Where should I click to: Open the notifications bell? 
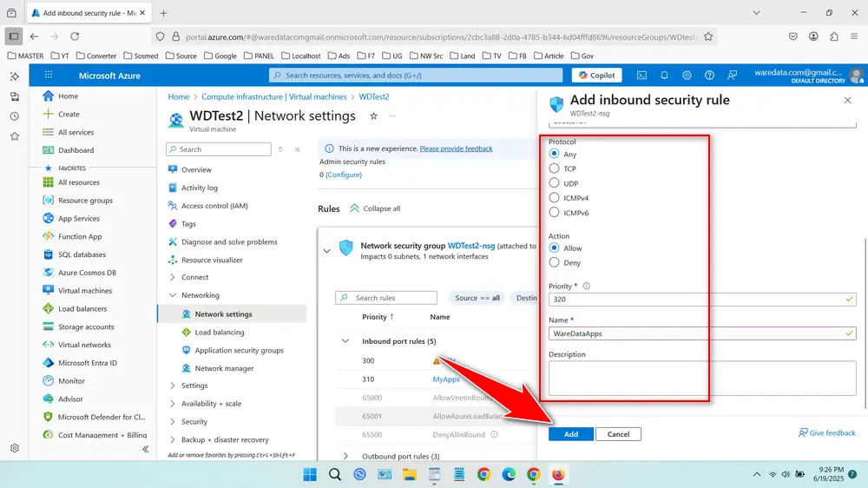pos(664,76)
